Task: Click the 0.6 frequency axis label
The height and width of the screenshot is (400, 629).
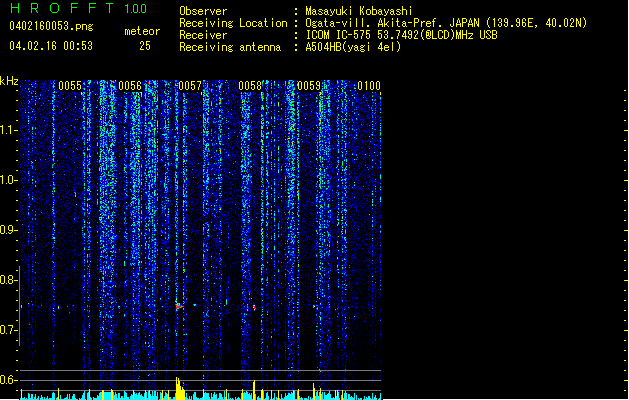Action: pyautogui.click(x=8, y=380)
